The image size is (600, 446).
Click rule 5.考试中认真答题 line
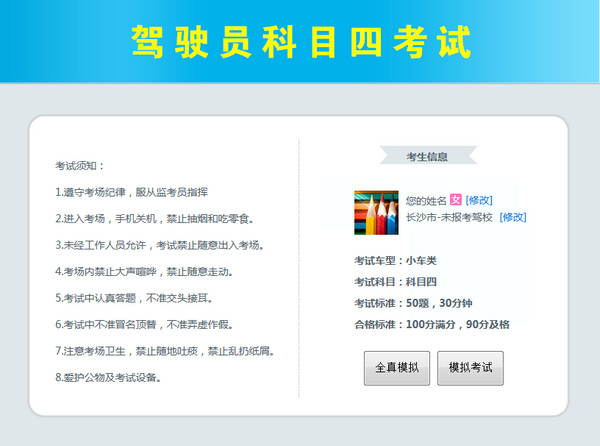coord(134,298)
